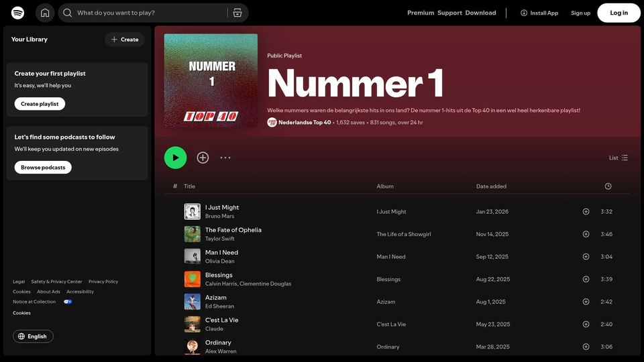Click the Browse podcasts button
The image size is (644, 362).
(43, 168)
